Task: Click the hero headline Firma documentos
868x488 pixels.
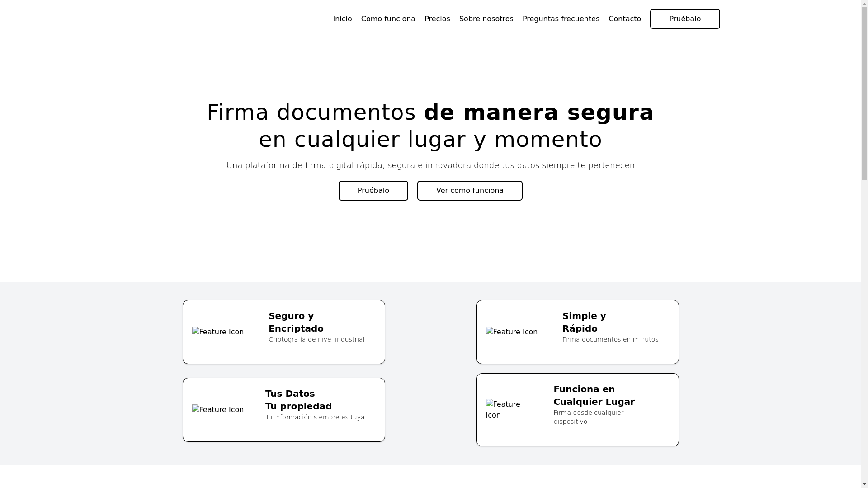Action: point(430,126)
